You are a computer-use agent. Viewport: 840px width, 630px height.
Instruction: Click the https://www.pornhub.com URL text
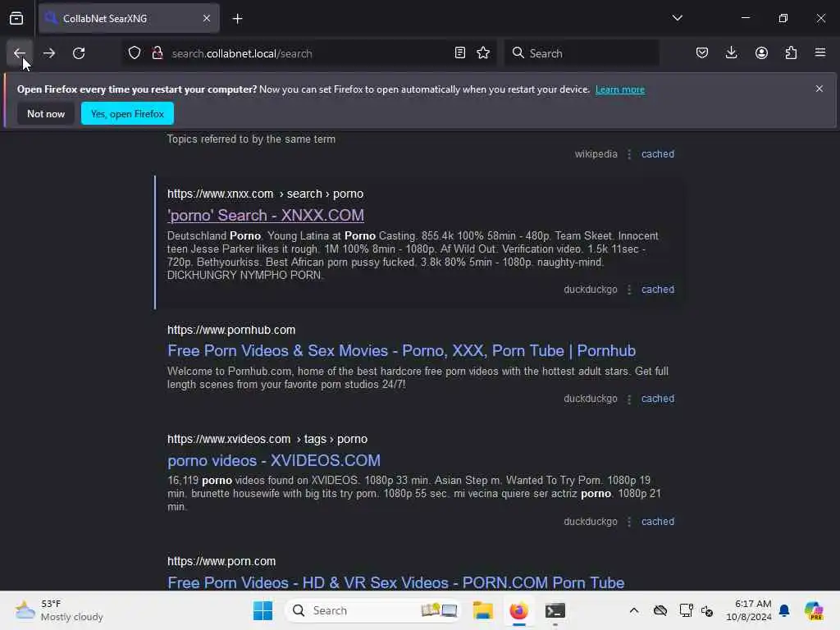point(231,330)
